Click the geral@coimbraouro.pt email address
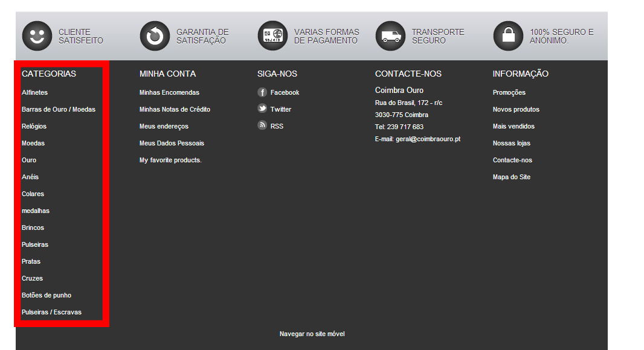This screenshot has width=644, height=350. (428, 139)
